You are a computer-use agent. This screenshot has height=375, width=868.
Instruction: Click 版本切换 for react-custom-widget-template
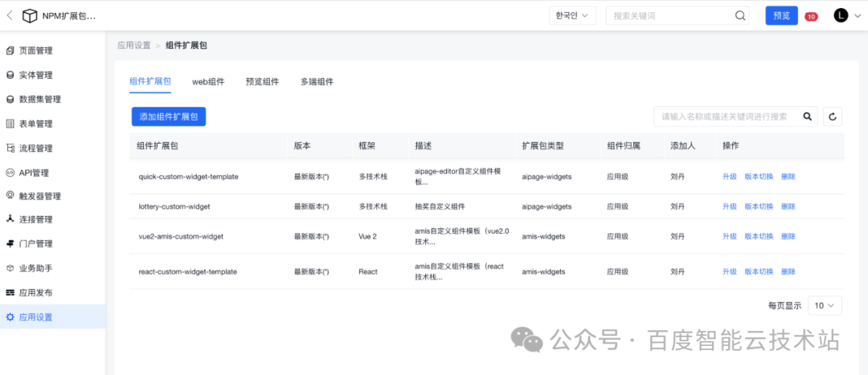click(x=759, y=271)
